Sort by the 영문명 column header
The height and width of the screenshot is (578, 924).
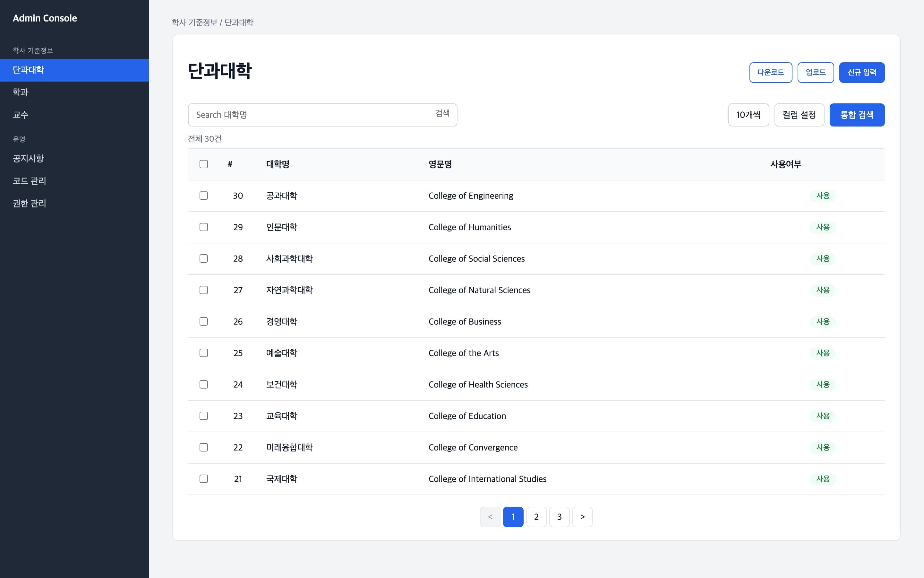pyautogui.click(x=440, y=164)
